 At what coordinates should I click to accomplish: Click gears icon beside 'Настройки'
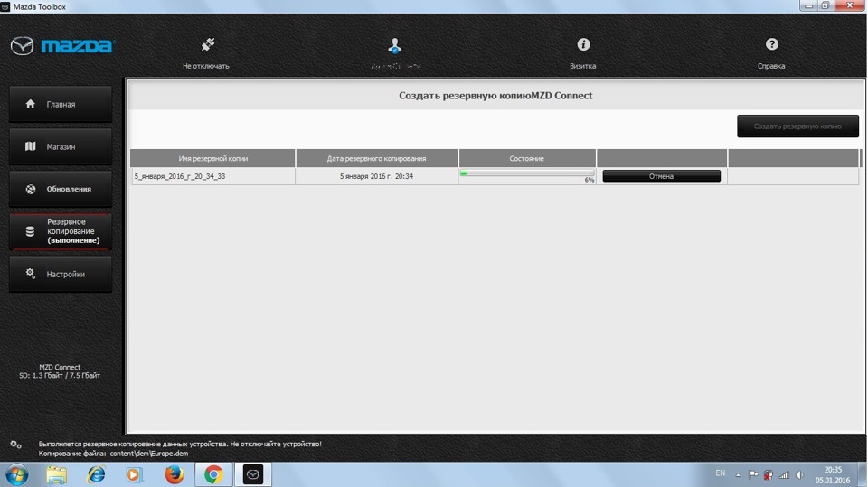(x=31, y=274)
